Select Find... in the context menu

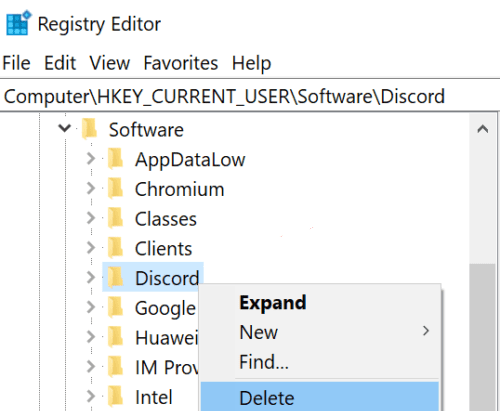[320, 362]
